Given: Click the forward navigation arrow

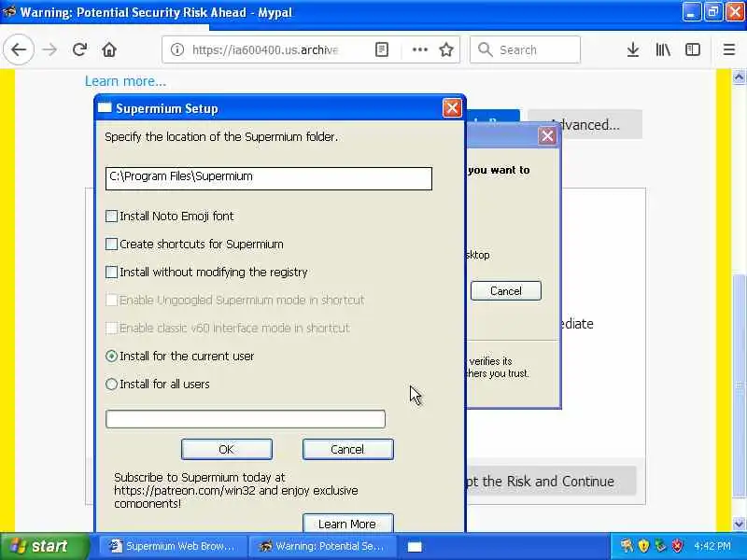Looking at the screenshot, I should (49, 49).
